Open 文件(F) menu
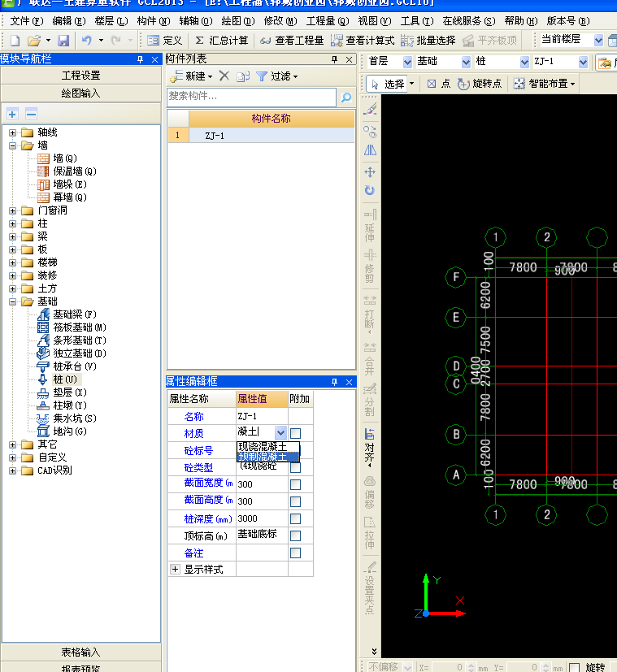617x672 pixels. tap(27, 21)
